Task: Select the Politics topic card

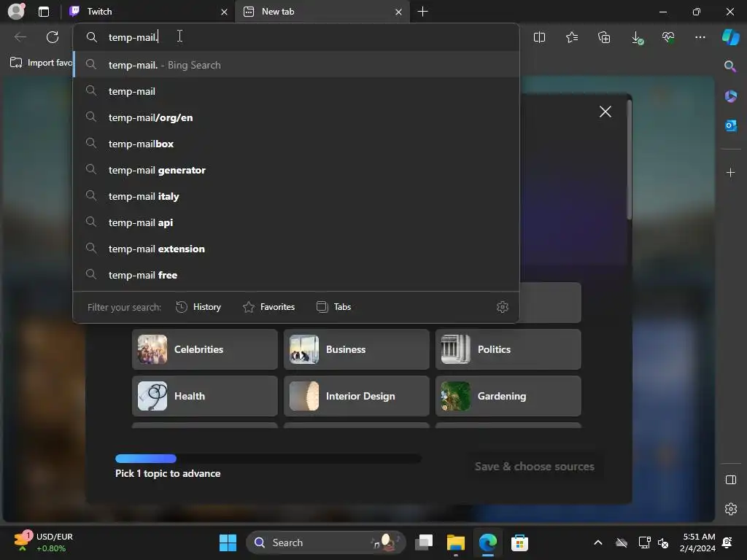Action: pyautogui.click(x=508, y=349)
